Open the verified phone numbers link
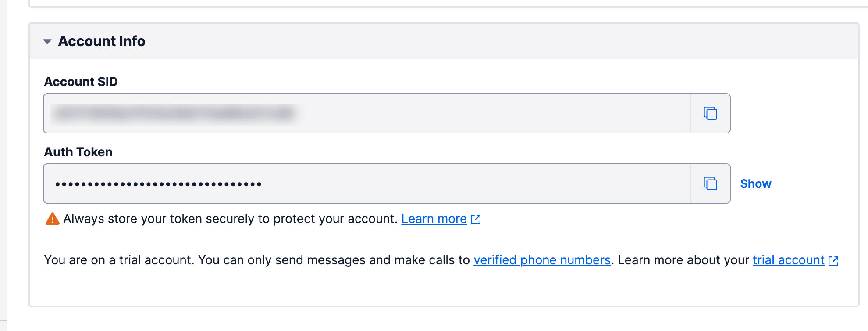This screenshot has width=868, height=331. 542,260
